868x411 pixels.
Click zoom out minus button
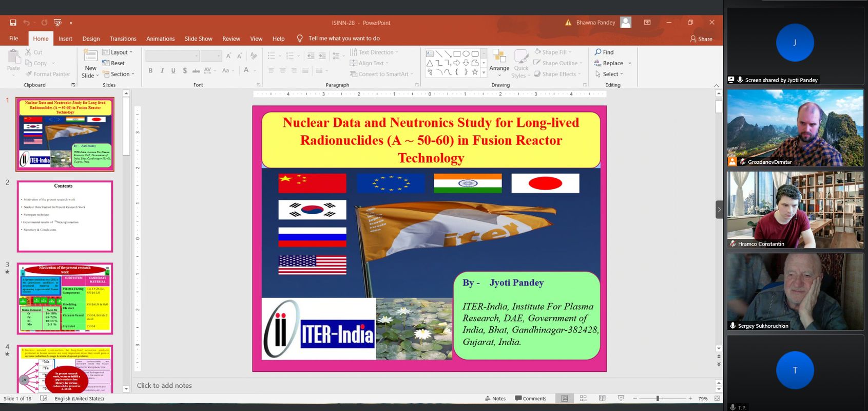[x=635, y=398]
